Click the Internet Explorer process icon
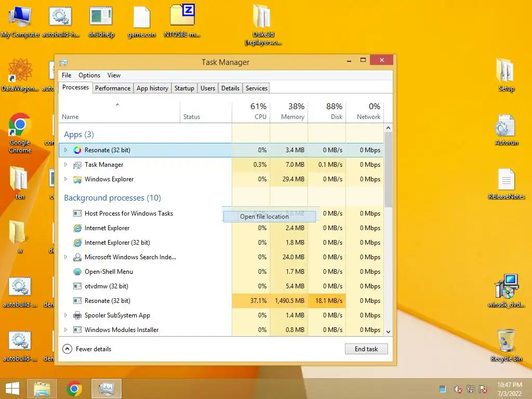Viewport: 532px width, 399px height. point(77,228)
